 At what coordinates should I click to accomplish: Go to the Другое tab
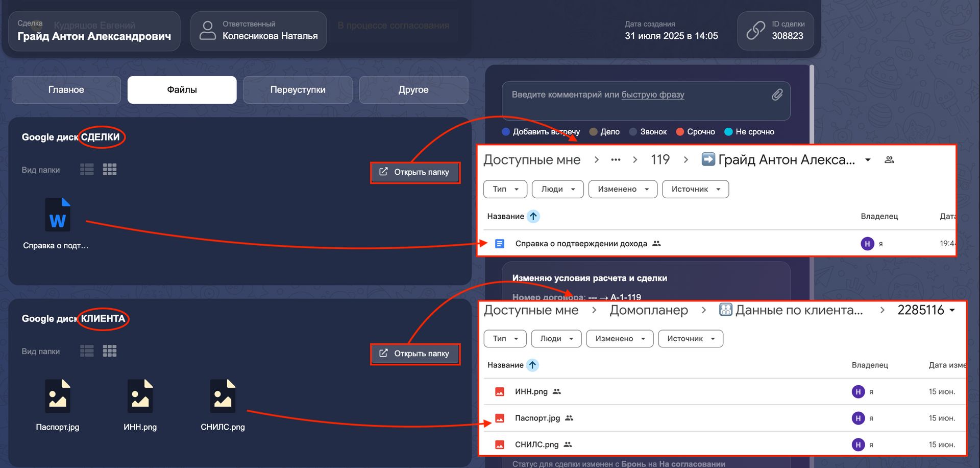click(x=413, y=90)
